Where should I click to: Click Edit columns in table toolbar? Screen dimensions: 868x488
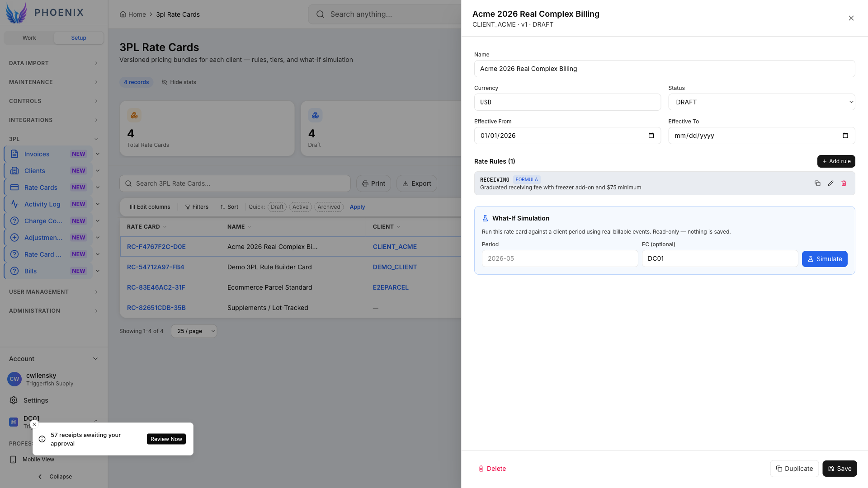coord(150,207)
